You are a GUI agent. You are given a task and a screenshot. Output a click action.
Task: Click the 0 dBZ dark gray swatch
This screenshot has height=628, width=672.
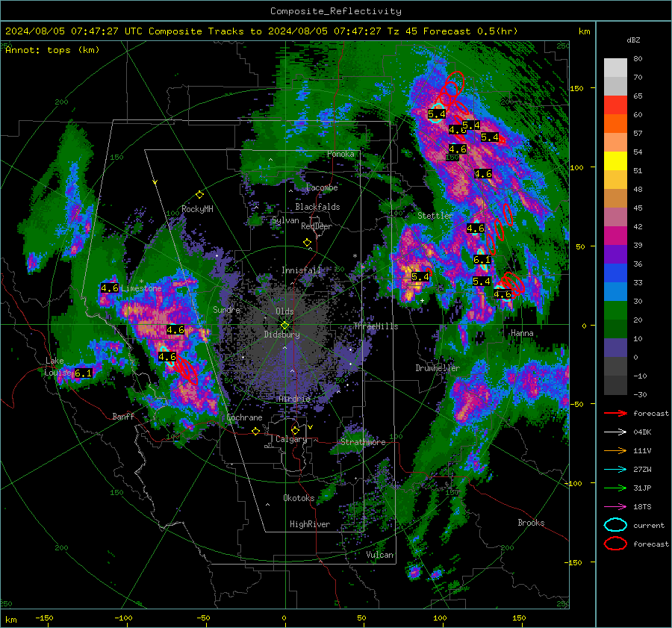[x=615, y=366]
